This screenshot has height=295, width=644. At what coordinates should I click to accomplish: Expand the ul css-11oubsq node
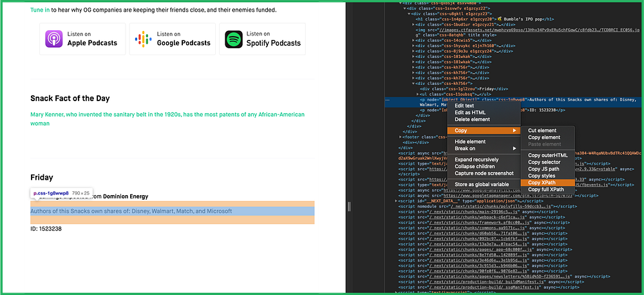click(x=417, y=94)
